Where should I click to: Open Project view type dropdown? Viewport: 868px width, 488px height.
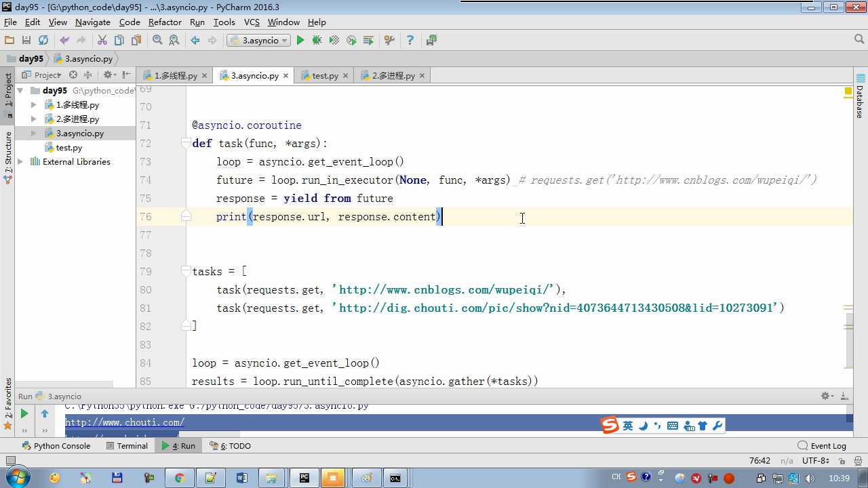[x=41, y=75]
